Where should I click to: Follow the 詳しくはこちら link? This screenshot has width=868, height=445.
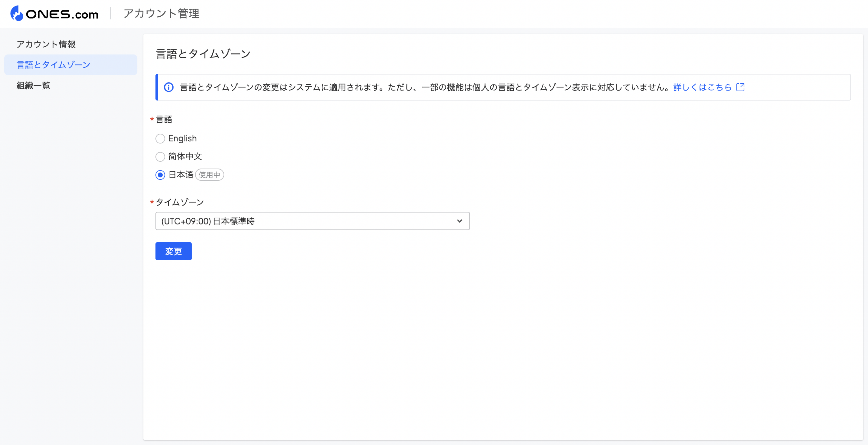pyautogui.click(x=702, y=87)
